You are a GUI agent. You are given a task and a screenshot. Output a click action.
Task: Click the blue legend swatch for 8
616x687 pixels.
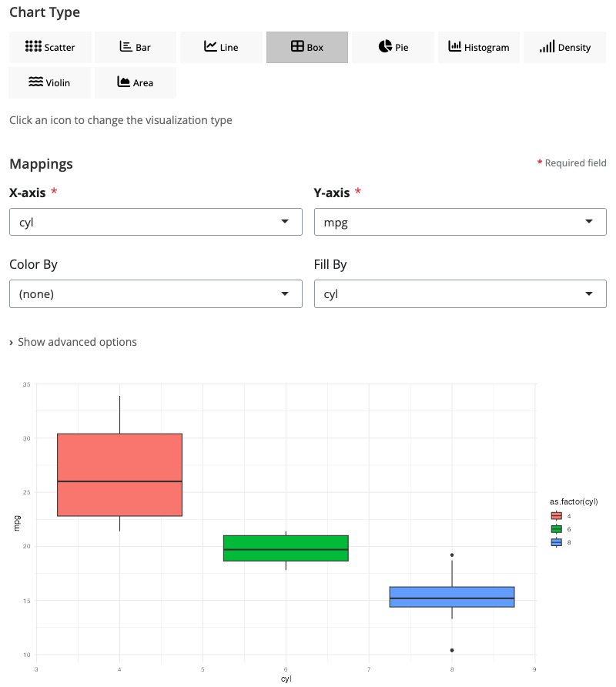556,542
